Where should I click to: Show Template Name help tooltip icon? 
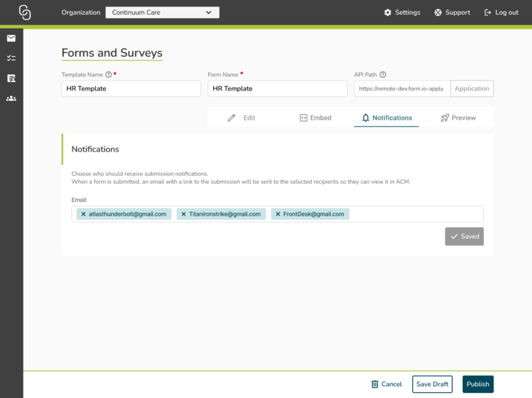108,75
